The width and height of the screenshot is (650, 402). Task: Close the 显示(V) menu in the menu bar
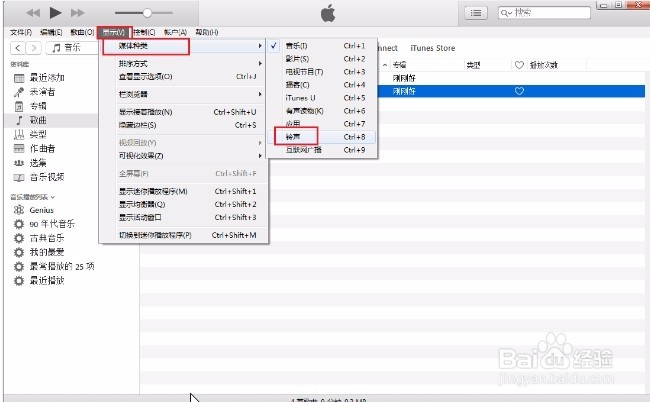click(x=114, y=32)
